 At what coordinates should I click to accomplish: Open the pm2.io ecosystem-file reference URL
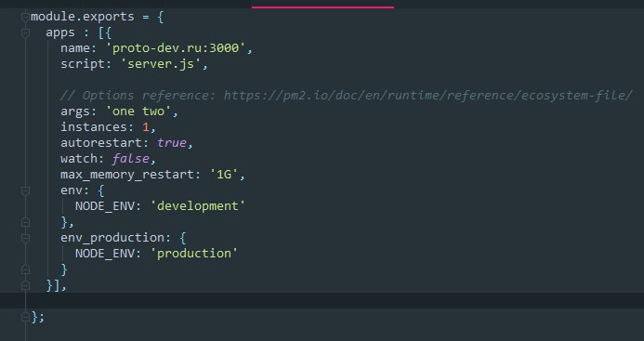[427, 96]
